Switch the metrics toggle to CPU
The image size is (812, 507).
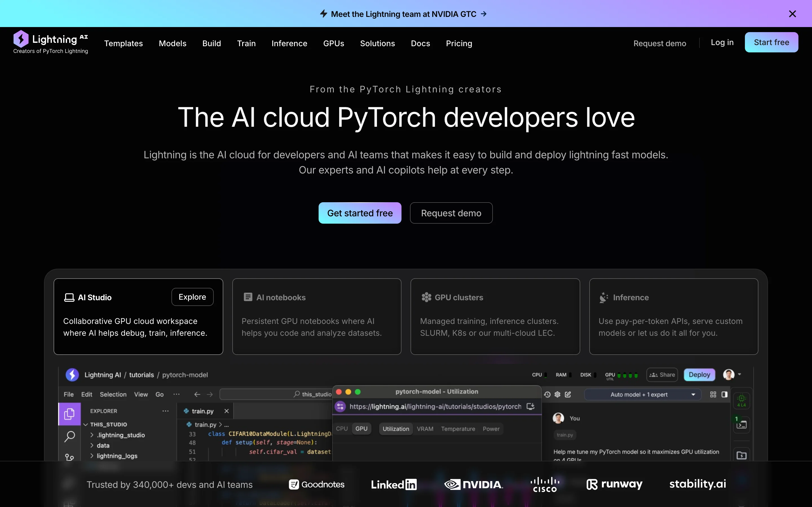pyautogui.click(x=342, y=428)
